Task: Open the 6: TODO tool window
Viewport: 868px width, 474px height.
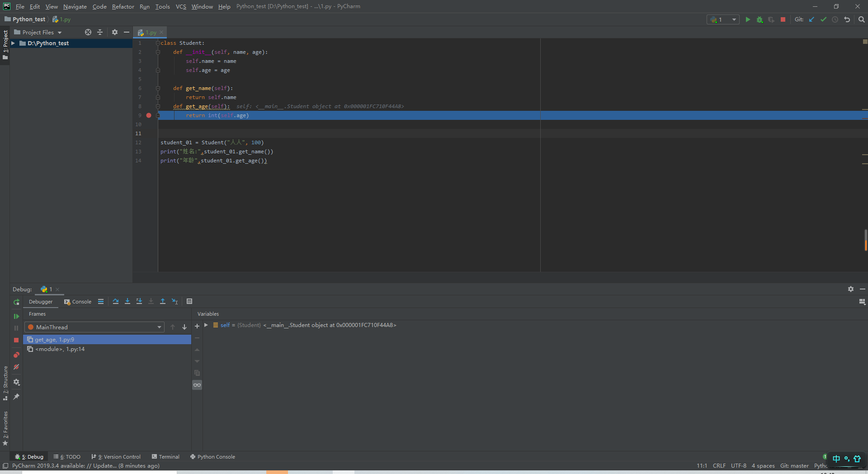Action: pos(67,457)
